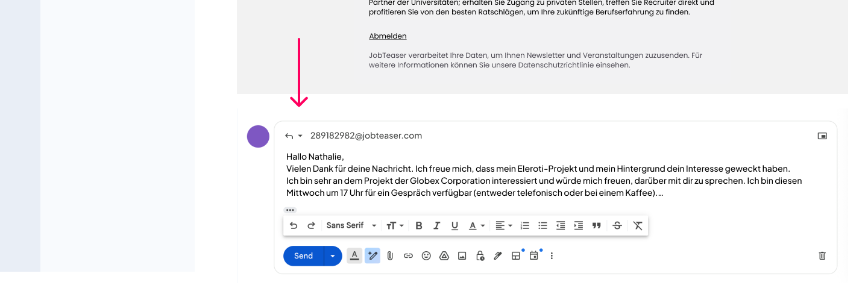This screenshot has height=291, width=868.
Task: Click the insert signature pen icon
Action: point(497,255)
